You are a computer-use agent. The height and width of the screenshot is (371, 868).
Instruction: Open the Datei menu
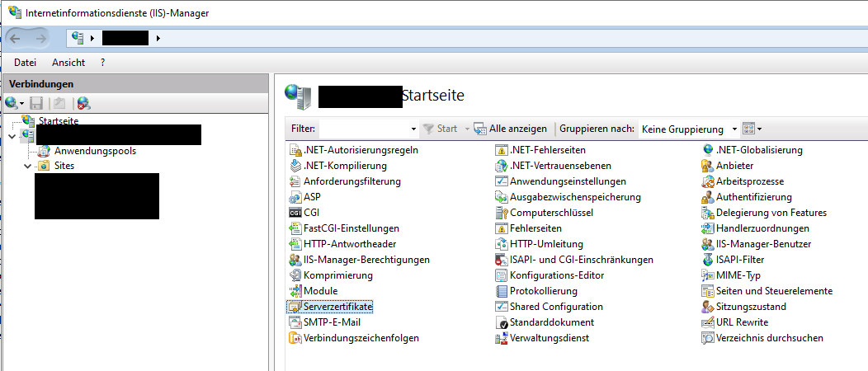pyautogui.click(x=25, y=62)
